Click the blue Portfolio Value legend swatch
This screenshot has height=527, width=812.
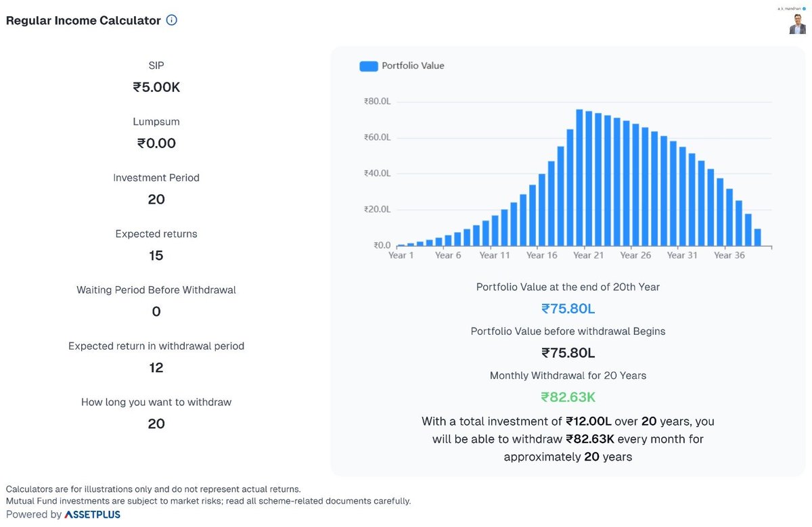(x=368, y=66)
